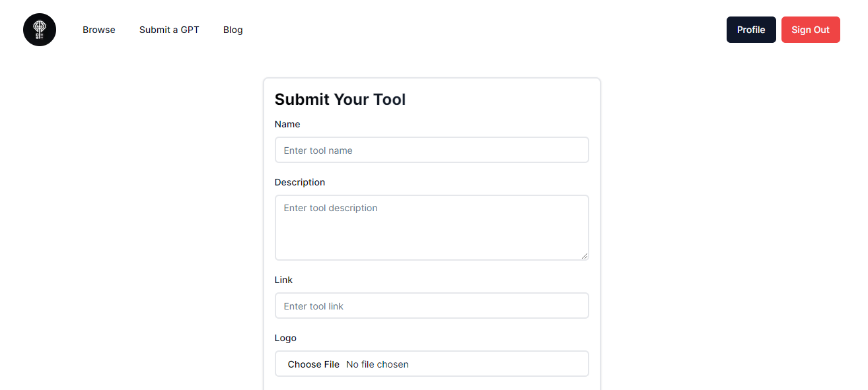Click the 'Enter tool description' placeholder text
The height and width of the screenshot is (390, 868).
coord(331,208)
